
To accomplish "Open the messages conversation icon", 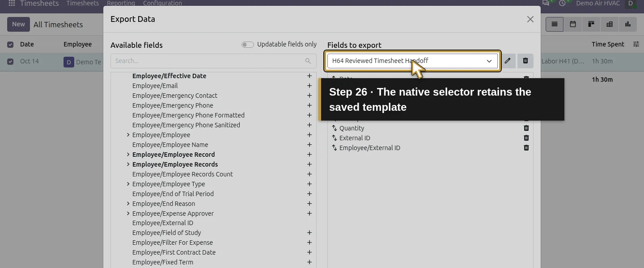I will click(546, 3).
